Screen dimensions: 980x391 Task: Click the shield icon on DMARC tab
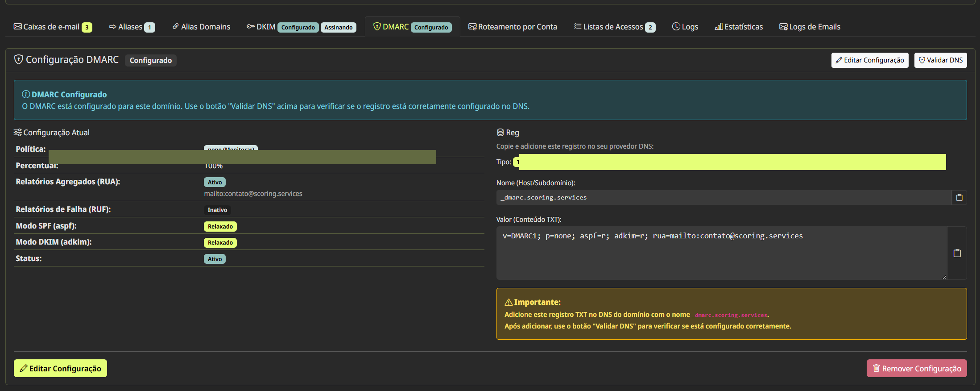point(377,27)
